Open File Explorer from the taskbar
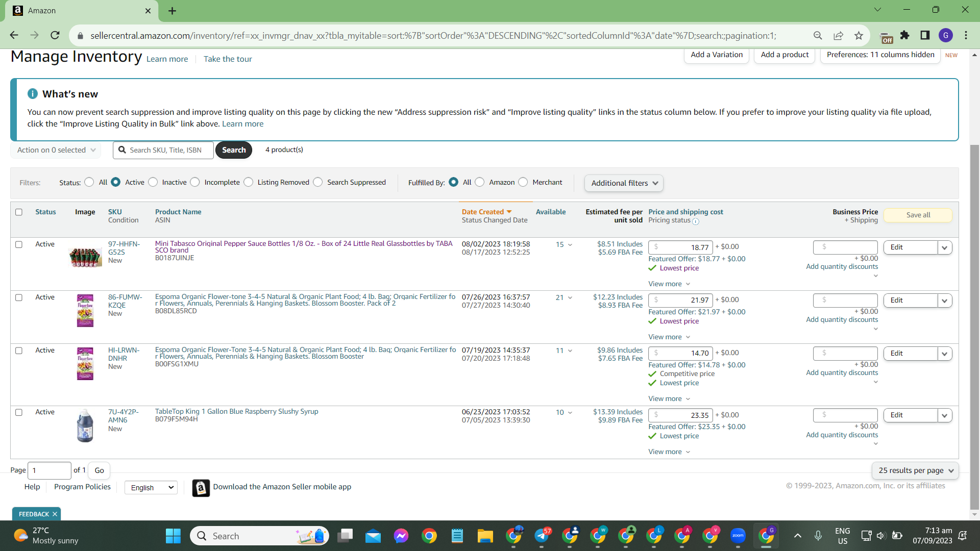 coord(485,536)
